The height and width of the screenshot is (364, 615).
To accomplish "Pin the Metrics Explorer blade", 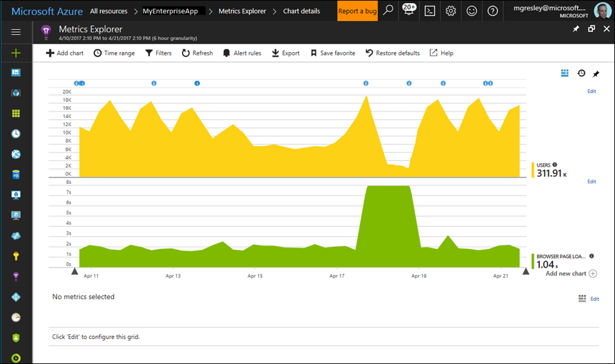I will pyautogui.click(x=576, y=29).
